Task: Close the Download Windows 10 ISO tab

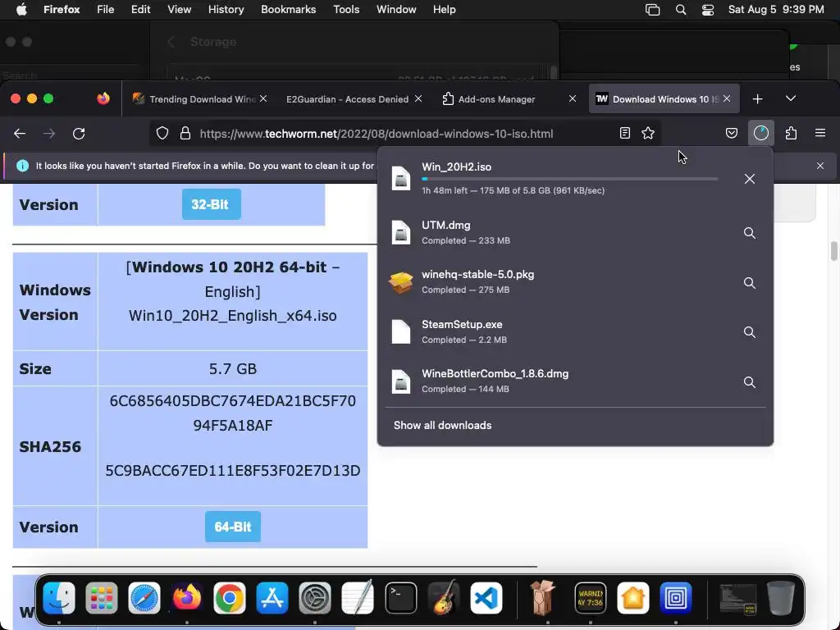Action: click(x=727, y=98)
